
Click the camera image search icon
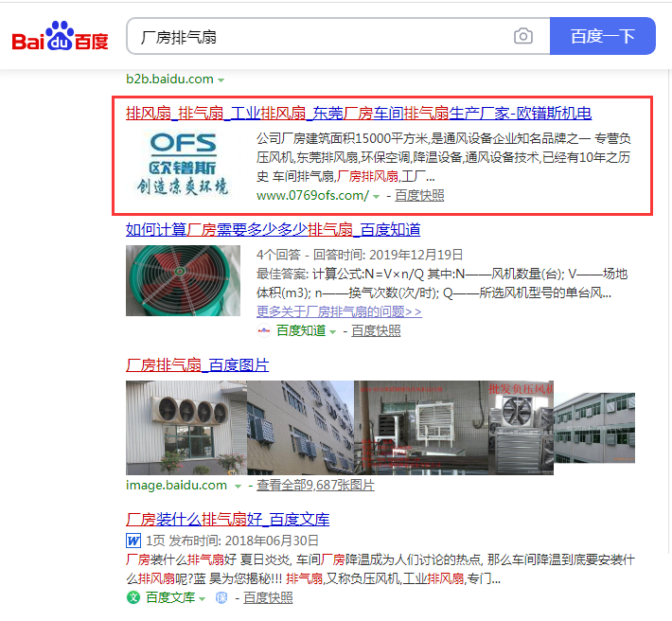coord(522,36)
